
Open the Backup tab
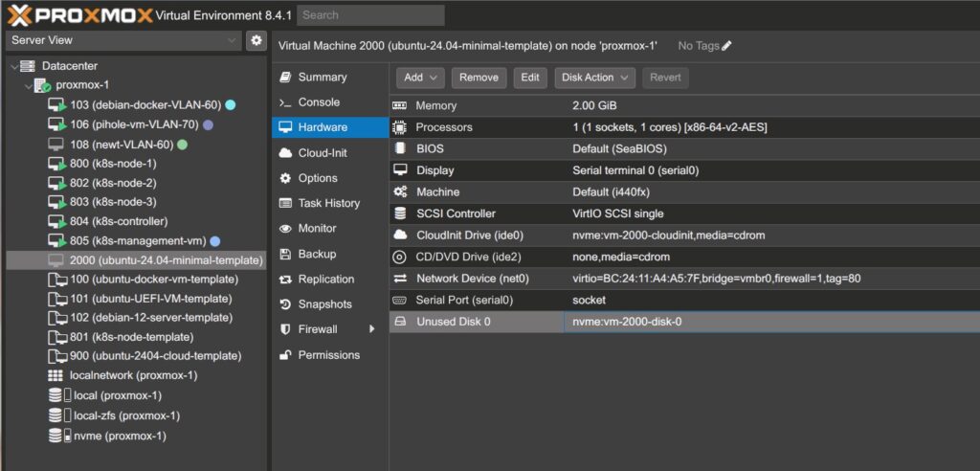pos(330,254)
